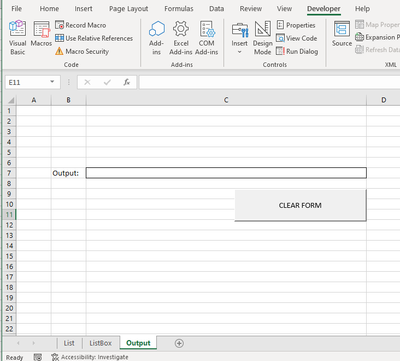The image size is (400, 361).
Task: Open the File tab
Action: (x=16, y=9)
